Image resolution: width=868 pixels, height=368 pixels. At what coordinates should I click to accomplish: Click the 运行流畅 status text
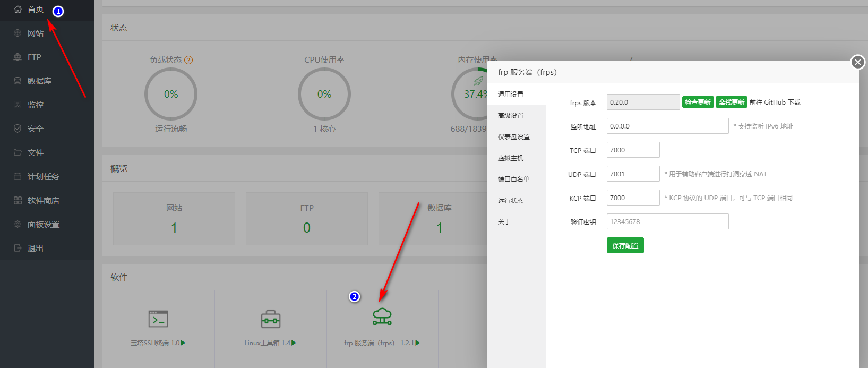click(x=171, y=129)
